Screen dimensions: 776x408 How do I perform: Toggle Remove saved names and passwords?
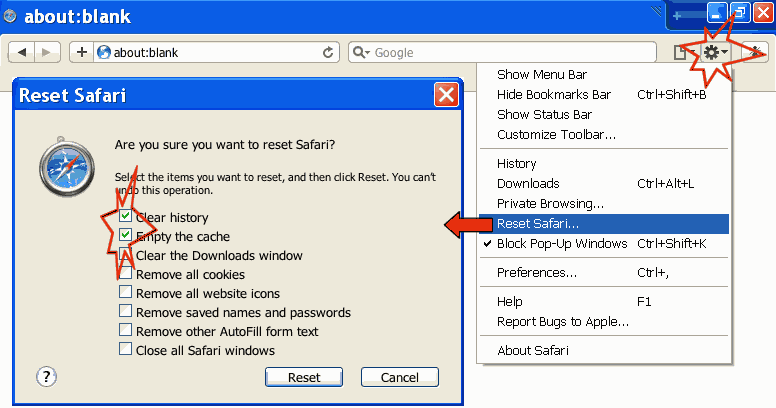point(125,311)
